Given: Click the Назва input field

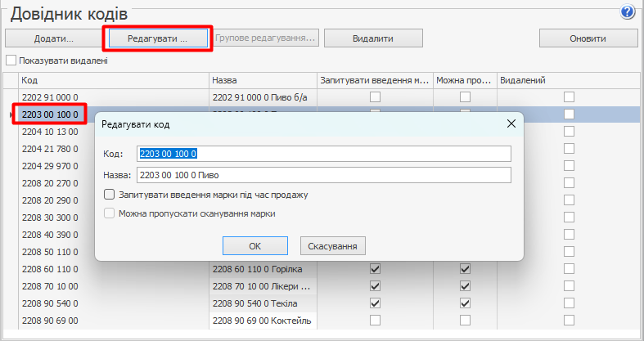Looking at the screenshot, I should [323, 175].
